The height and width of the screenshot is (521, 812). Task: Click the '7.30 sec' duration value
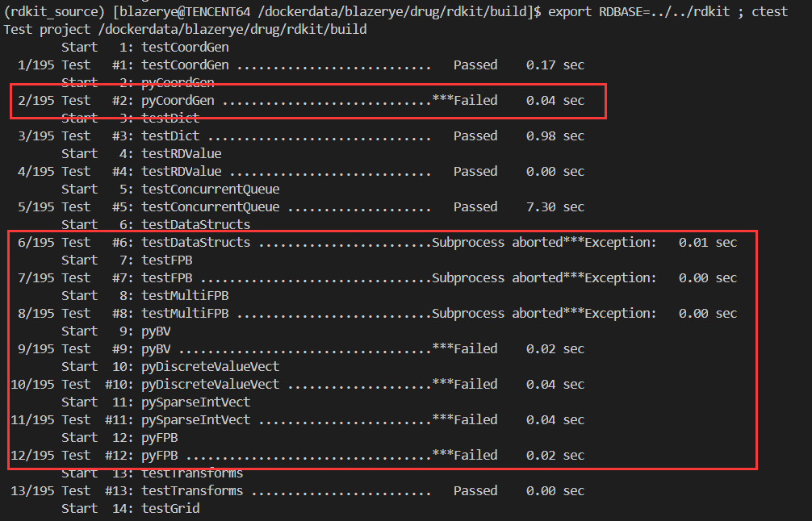[x=555, y=207]
